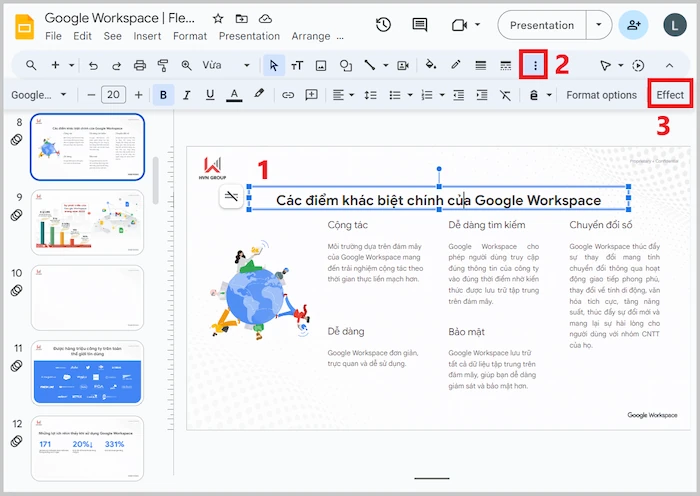
Task: Open the line spacing options
Action: [x=371, y=95]
